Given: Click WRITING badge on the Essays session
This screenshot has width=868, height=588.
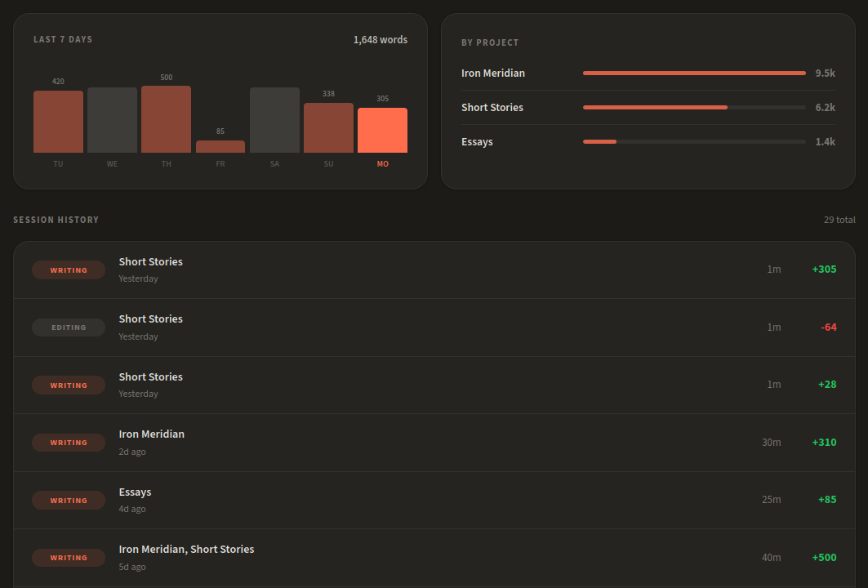Looking at the screenshot, I should click(x=69, y=501).
